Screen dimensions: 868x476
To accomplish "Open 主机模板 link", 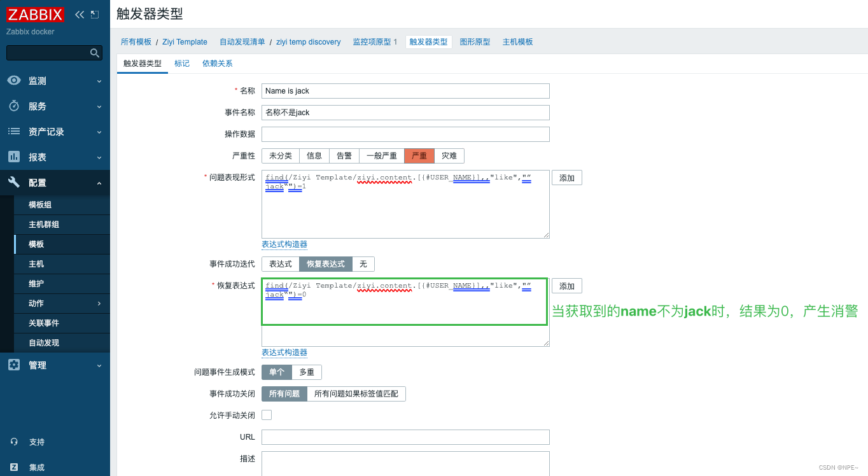I will pos(518,42).
